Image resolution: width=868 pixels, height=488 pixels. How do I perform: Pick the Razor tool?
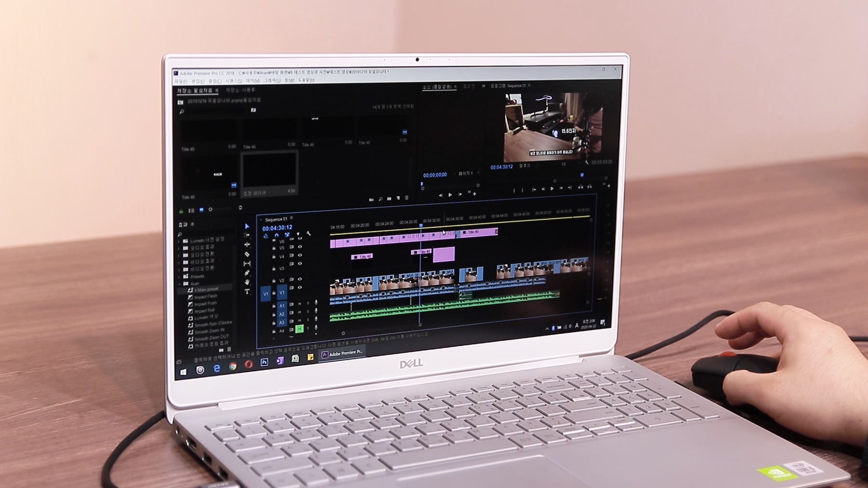click(247, 254)
